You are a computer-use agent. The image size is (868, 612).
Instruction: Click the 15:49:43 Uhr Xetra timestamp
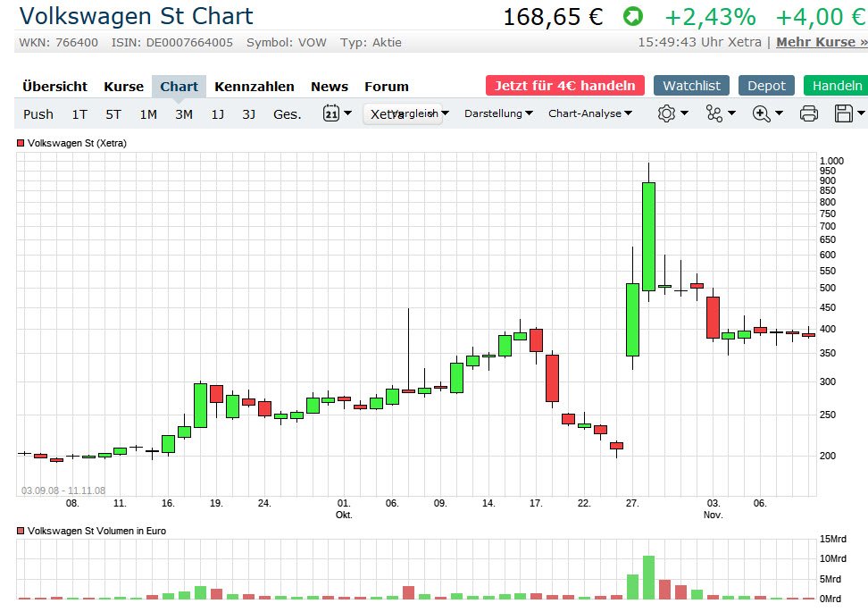(x=700, y=42)
